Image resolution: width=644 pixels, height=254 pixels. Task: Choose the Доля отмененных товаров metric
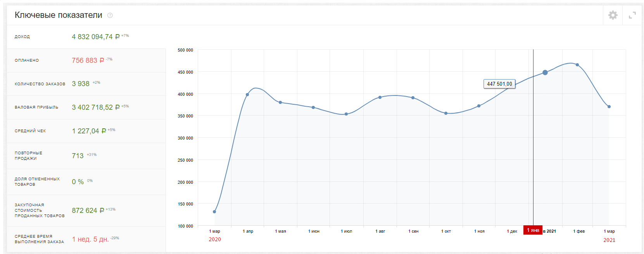coord(86,181)
